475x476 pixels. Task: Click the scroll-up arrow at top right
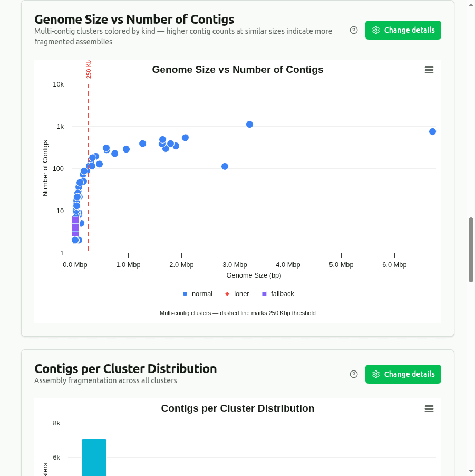(470, 4)
